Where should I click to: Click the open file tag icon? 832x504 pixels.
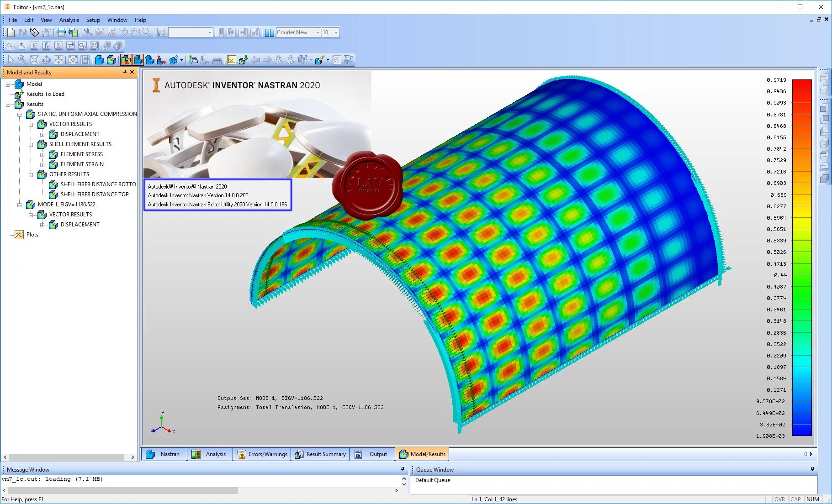pos(35,32)
